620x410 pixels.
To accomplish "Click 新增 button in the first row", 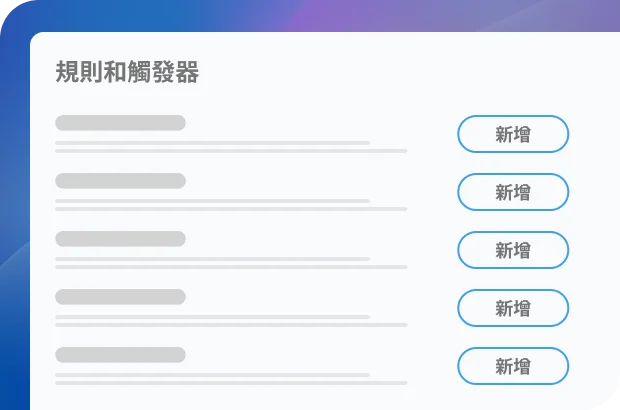I will point(513,134).
